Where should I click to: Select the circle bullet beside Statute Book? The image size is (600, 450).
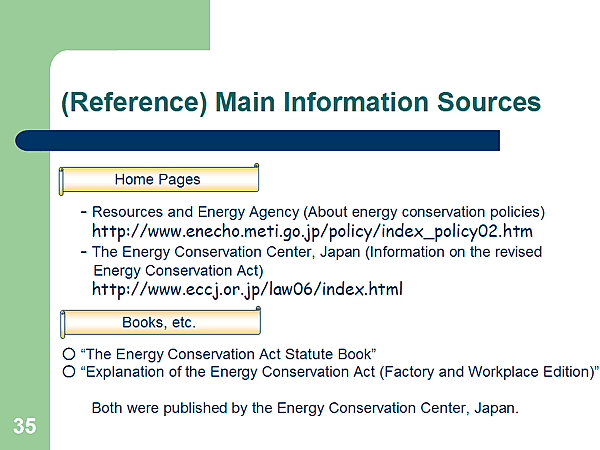click(68, 353)
